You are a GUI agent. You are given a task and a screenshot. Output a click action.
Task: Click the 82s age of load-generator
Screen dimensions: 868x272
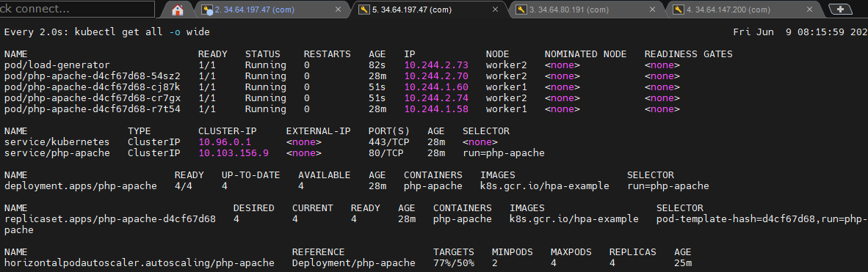coord(377,65)
